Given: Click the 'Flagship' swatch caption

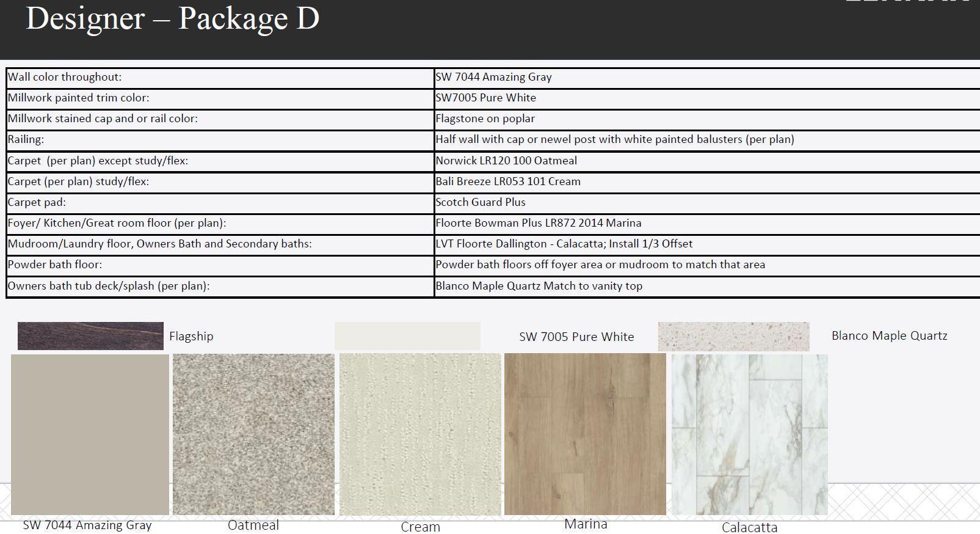Looking at the screenshot, I should [191, 336].
